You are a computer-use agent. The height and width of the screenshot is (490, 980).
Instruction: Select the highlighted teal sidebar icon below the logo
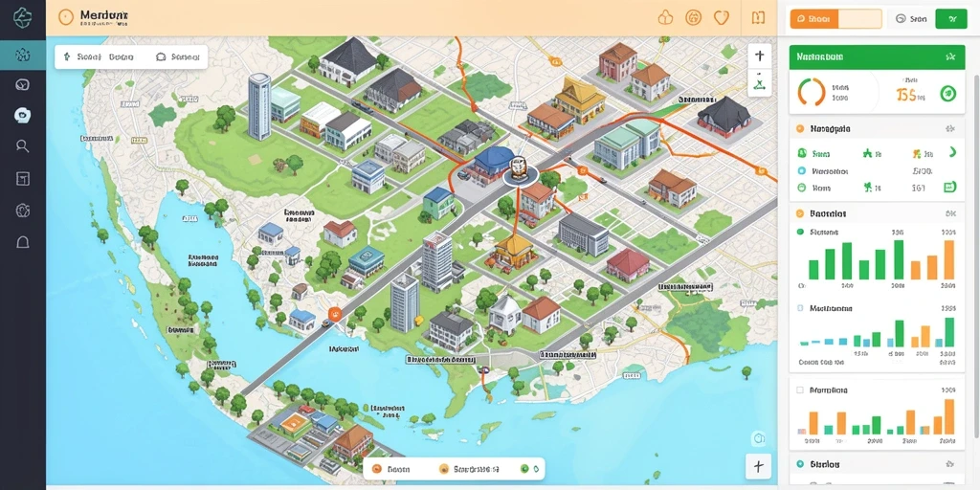(x=23, y=55)
